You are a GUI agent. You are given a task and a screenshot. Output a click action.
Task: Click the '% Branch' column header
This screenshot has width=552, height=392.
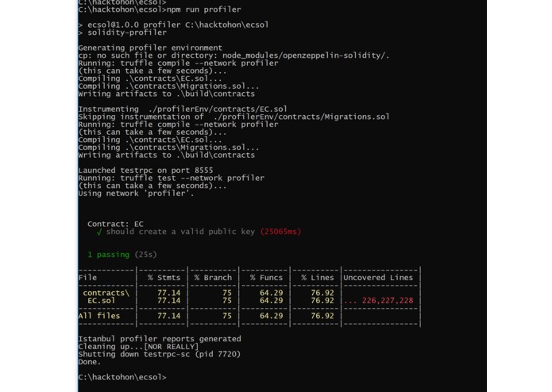(213, 278)
